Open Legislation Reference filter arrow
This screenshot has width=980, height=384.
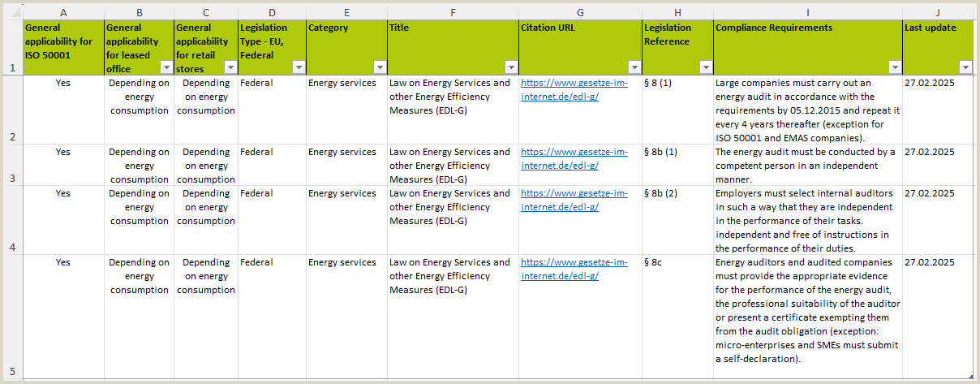pyautogui.click(x=706, y=67)
